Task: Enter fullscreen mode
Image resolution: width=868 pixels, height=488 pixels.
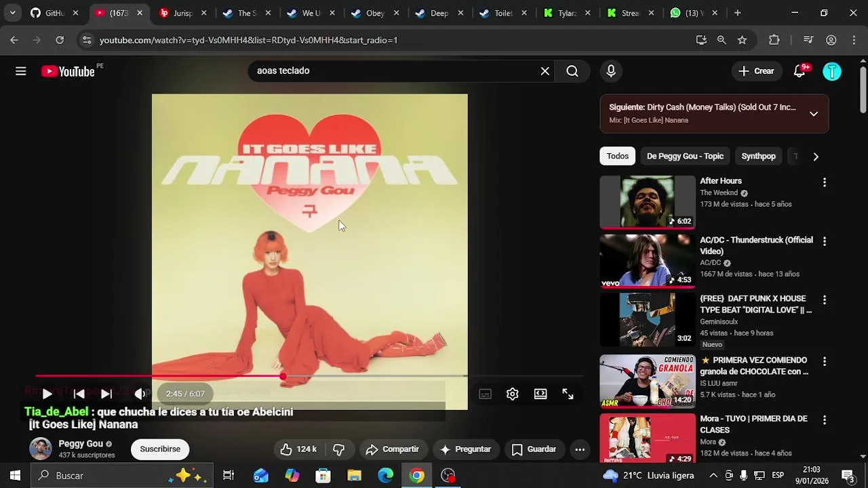Action: point(568,394)
